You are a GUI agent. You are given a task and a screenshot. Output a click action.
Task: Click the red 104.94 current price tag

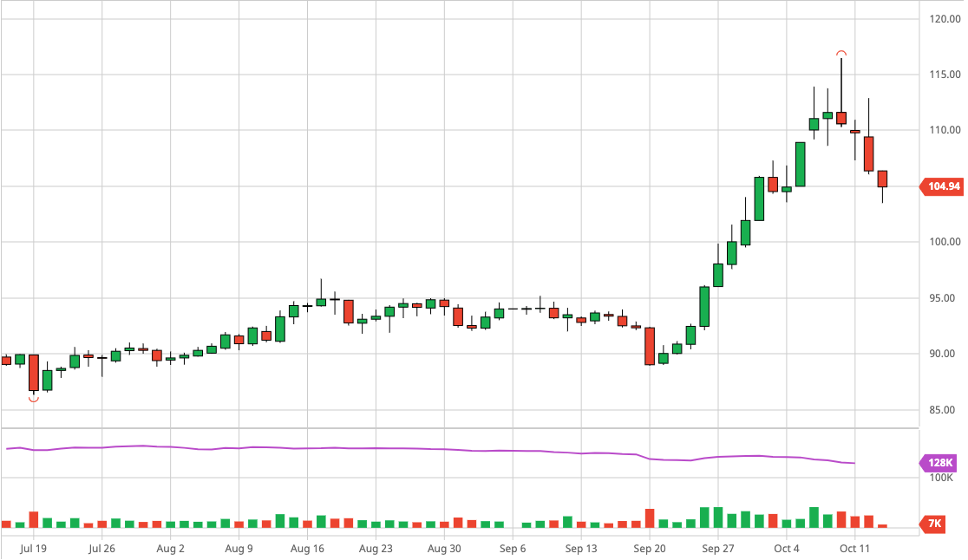(x=942, y=186)
